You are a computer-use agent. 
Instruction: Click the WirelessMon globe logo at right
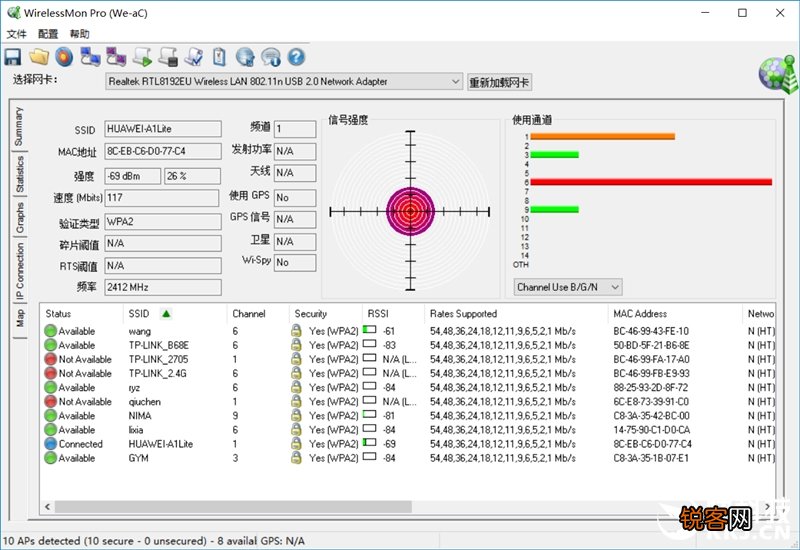[778, 74]
